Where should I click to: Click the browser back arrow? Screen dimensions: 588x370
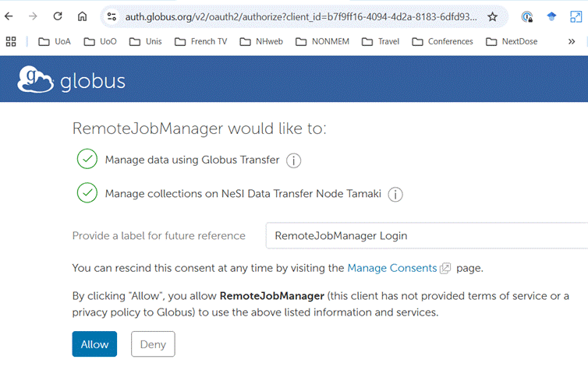coord(11,16)
